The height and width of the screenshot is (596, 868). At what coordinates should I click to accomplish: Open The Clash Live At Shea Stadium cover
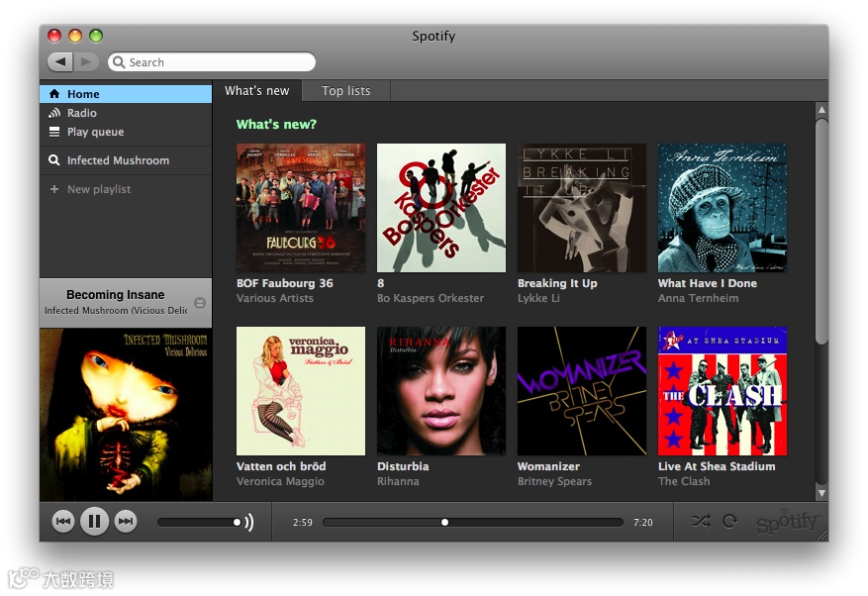coord(723,391)
